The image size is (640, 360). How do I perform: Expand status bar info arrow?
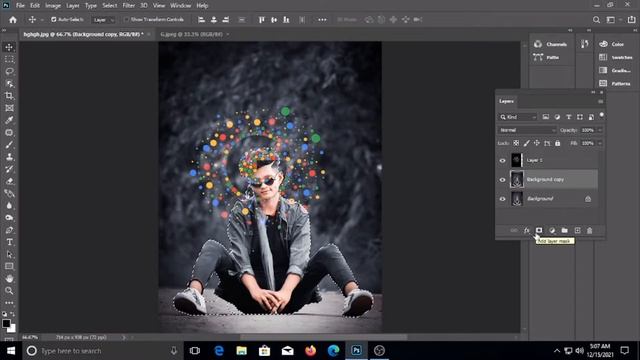point(124,338)
